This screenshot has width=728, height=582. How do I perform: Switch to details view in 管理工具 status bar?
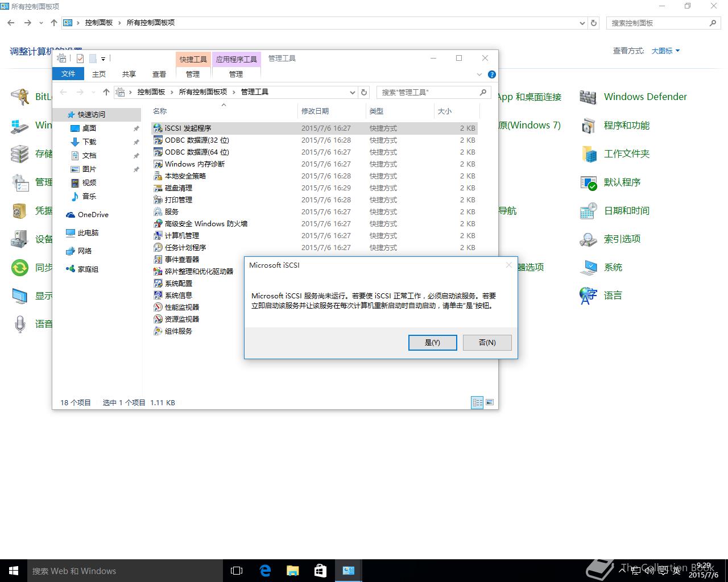point(477,402)
